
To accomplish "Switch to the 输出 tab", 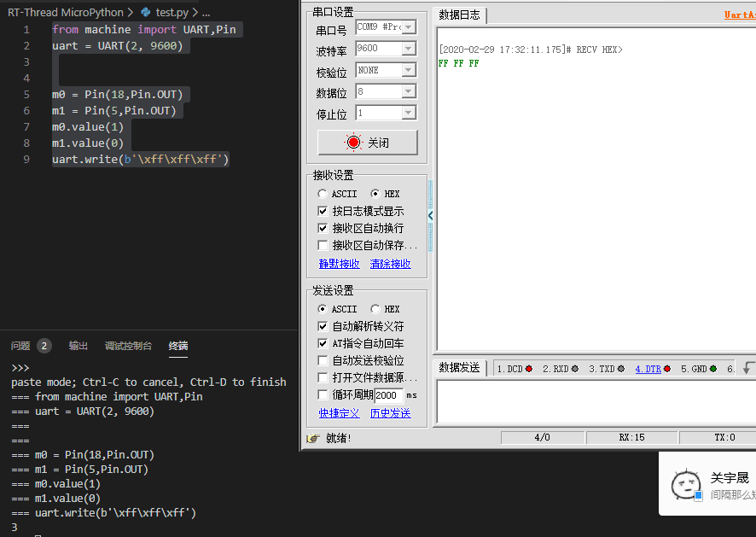I will pyautogui.click(x=78, y=345).
